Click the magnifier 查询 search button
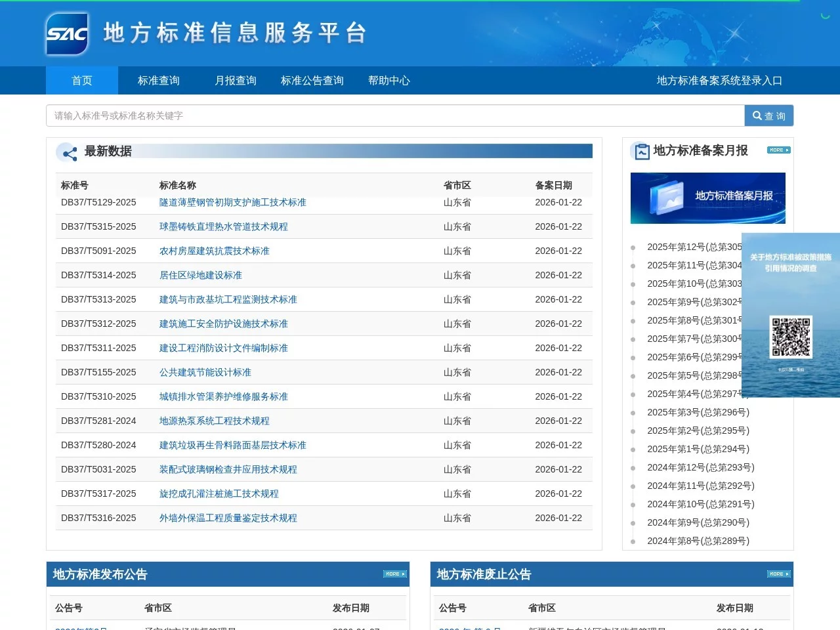840x630 pixels. [769, 115]
